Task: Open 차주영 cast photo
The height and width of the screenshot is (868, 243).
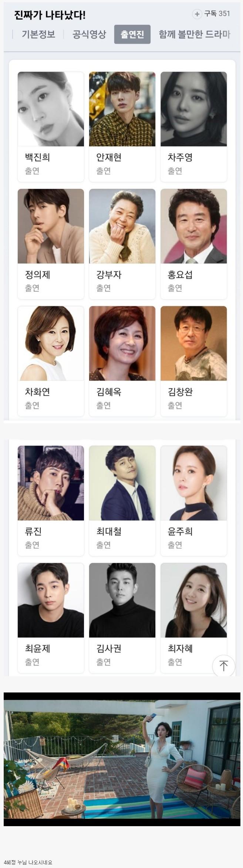Action: [193, 109]
